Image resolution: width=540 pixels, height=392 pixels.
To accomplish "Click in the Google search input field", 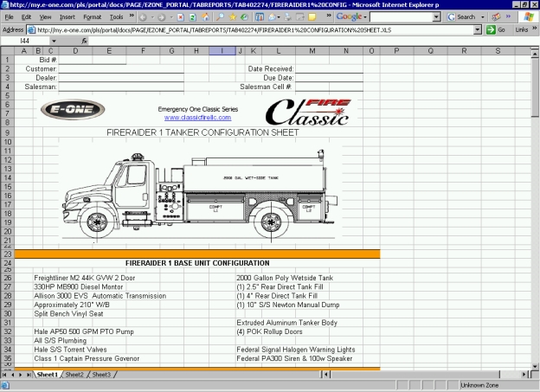I will tap(401, 17).
